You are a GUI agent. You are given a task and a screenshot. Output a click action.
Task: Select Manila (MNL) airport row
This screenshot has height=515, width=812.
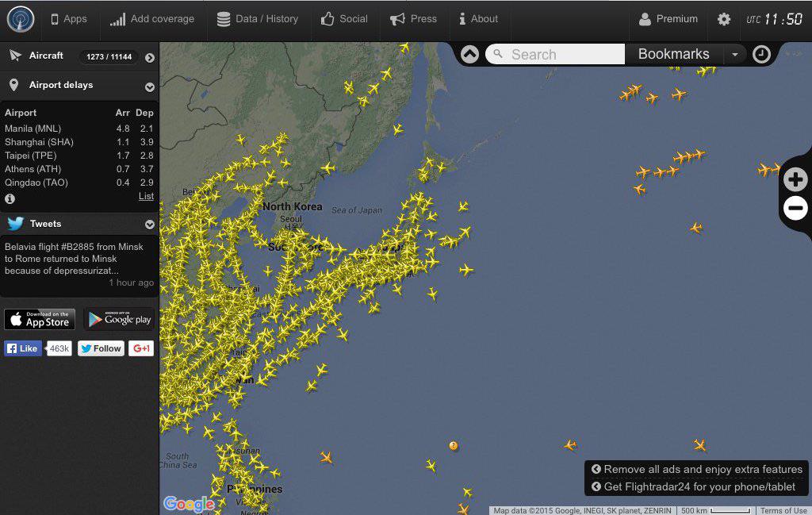point(79,129)
